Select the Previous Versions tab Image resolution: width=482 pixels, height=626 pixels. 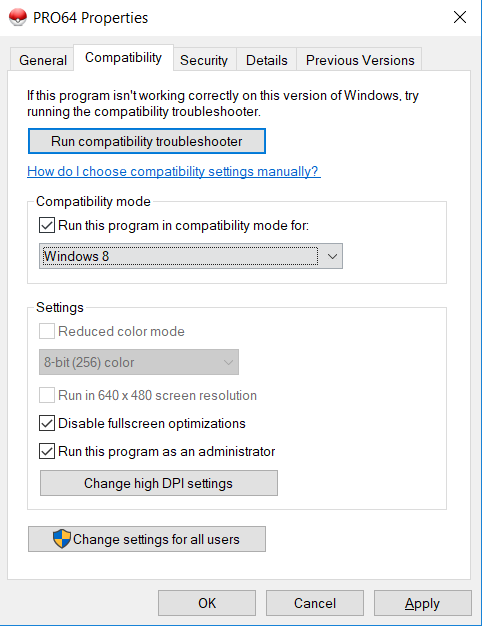(x=360, y=60)
